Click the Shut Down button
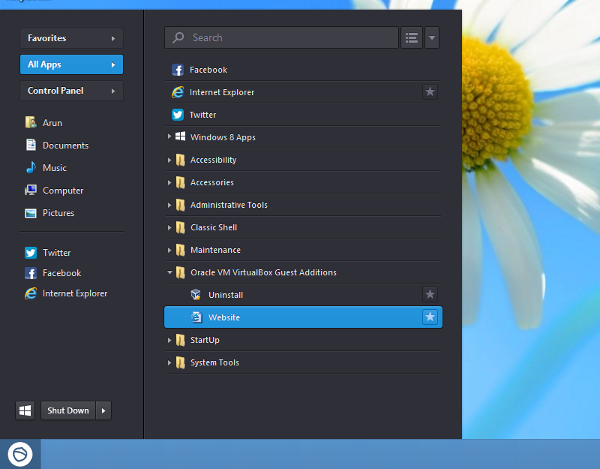The width and height of the screenshot is (600, 469). tap(68, 410)
